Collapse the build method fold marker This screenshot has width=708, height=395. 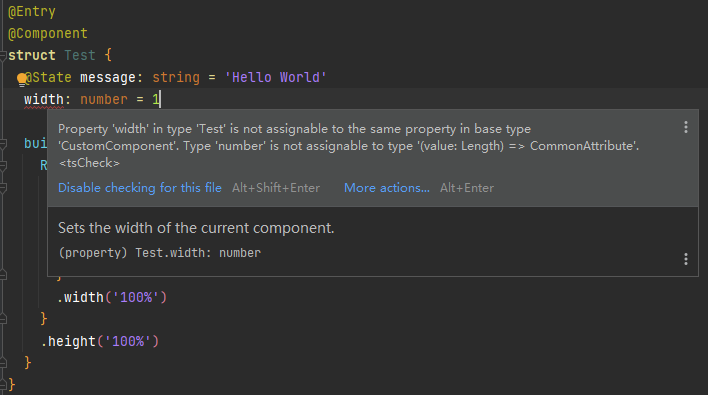(3, 144)
